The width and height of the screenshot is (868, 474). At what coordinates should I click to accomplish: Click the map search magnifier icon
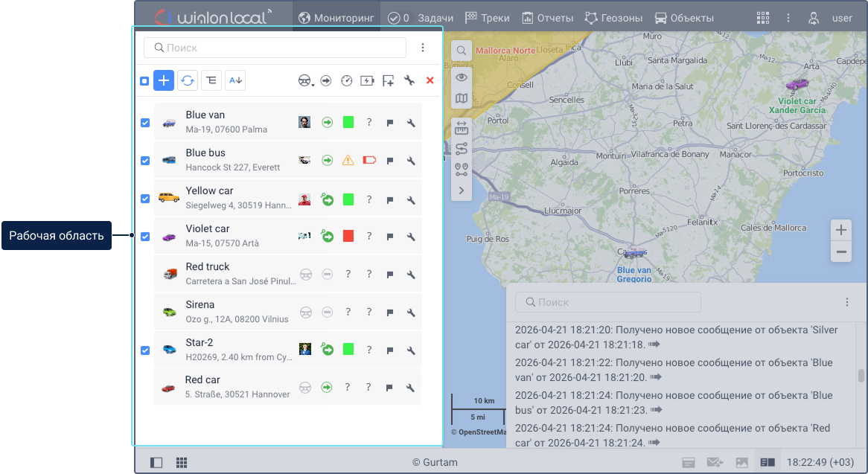pos(462,51)
